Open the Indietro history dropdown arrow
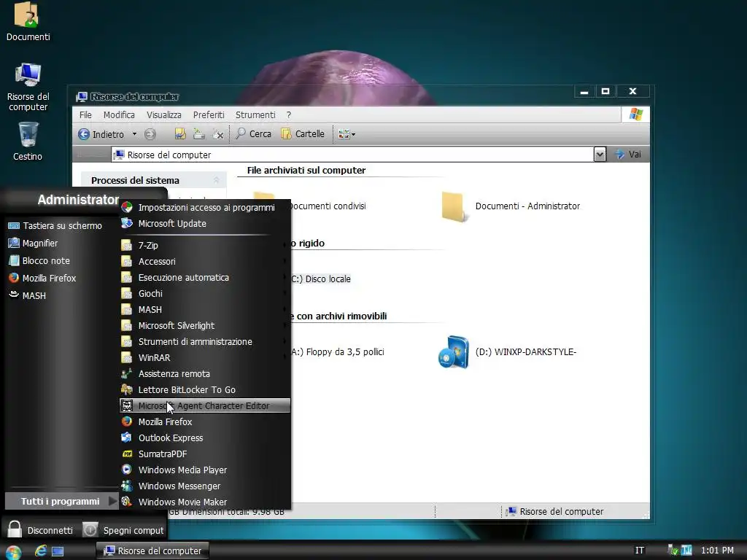Image resolution: width=747 pixels, height=560 pixels. tap(134, 134)
